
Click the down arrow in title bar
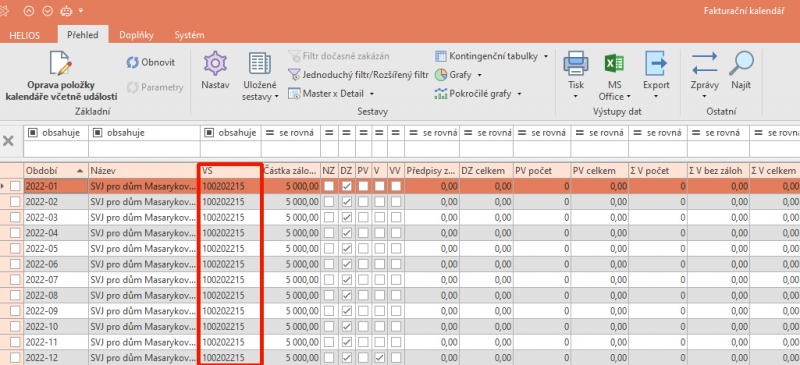point(47,11)
